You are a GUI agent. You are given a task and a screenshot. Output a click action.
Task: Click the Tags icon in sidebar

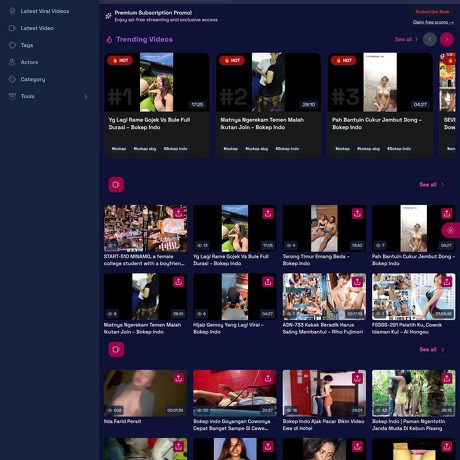(x=12, y=45)
